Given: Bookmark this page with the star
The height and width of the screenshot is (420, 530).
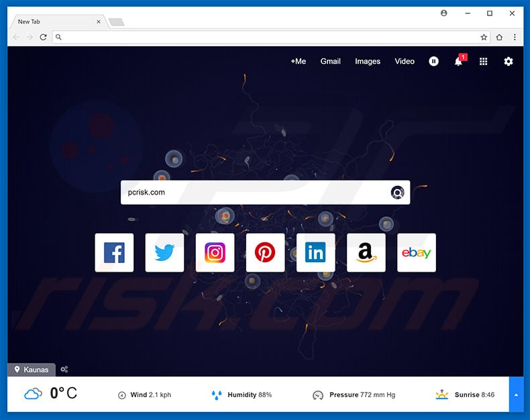Looking at the screenshot, I should coord(484,37).
